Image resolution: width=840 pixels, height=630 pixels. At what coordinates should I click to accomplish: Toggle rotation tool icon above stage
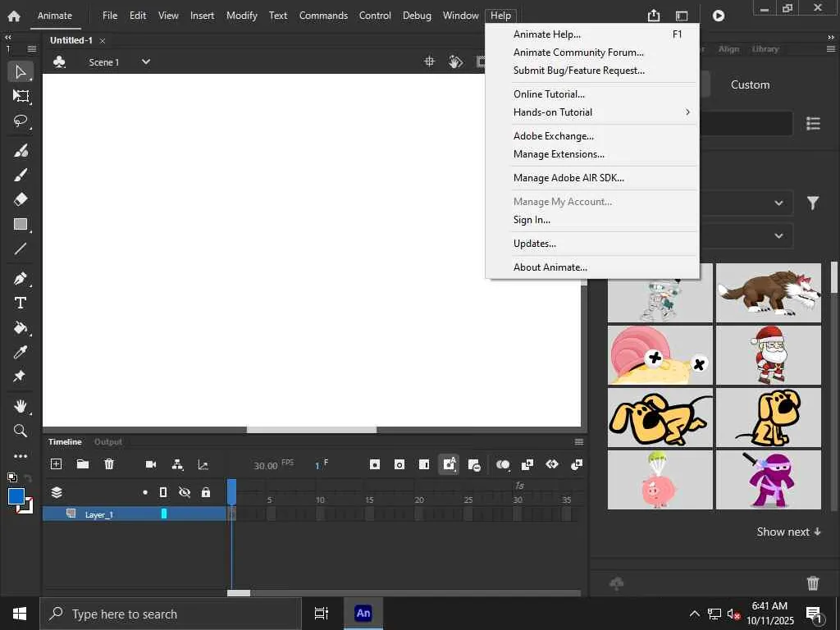point(455,62)
